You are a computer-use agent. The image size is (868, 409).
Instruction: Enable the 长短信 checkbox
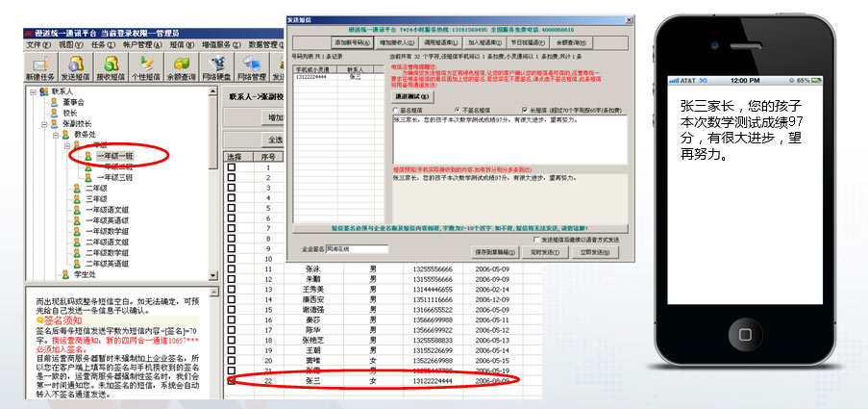[x=524, y=111]
